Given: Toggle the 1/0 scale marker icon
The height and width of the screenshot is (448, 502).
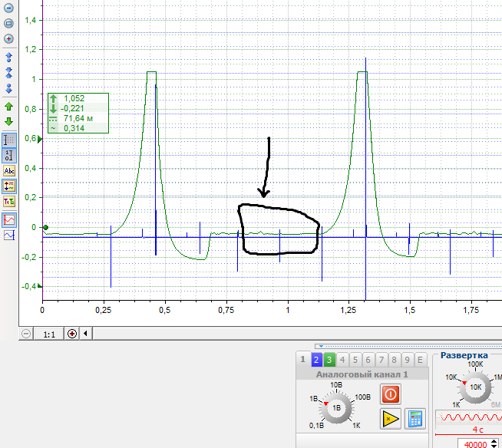Looking at the screenshot, I should coord(9,156).
